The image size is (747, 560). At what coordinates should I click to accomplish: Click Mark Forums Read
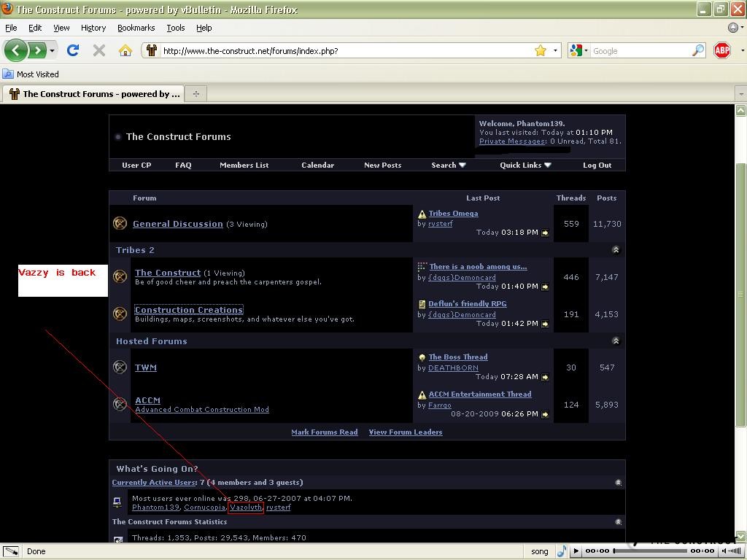tap(325, 432)
